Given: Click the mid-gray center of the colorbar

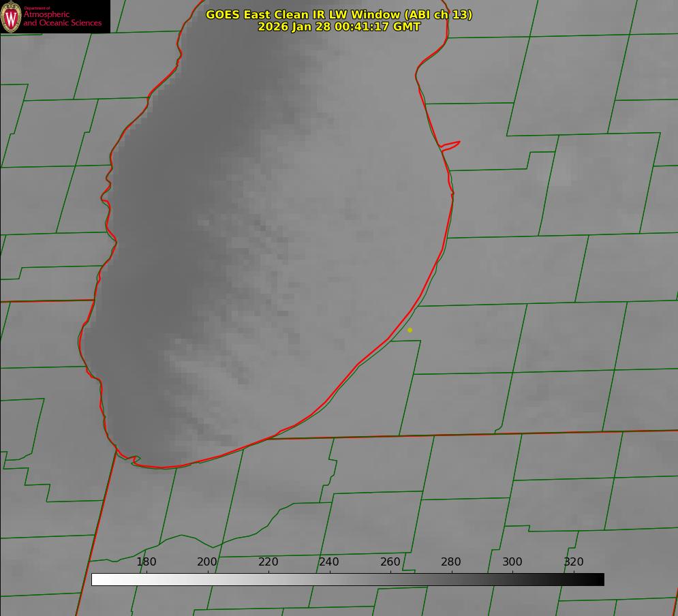Looking at the screenshot, I should [x=348, y=579].
